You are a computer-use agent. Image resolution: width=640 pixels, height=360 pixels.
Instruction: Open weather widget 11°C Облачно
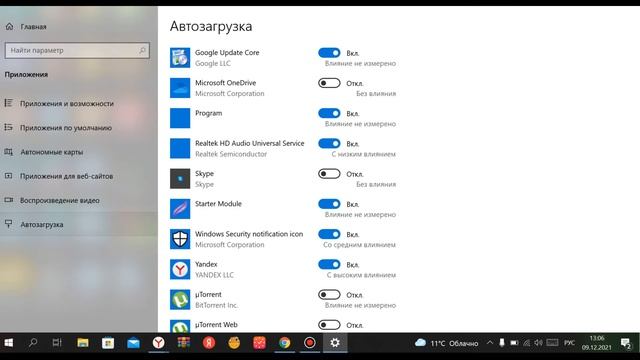(446, 343)
